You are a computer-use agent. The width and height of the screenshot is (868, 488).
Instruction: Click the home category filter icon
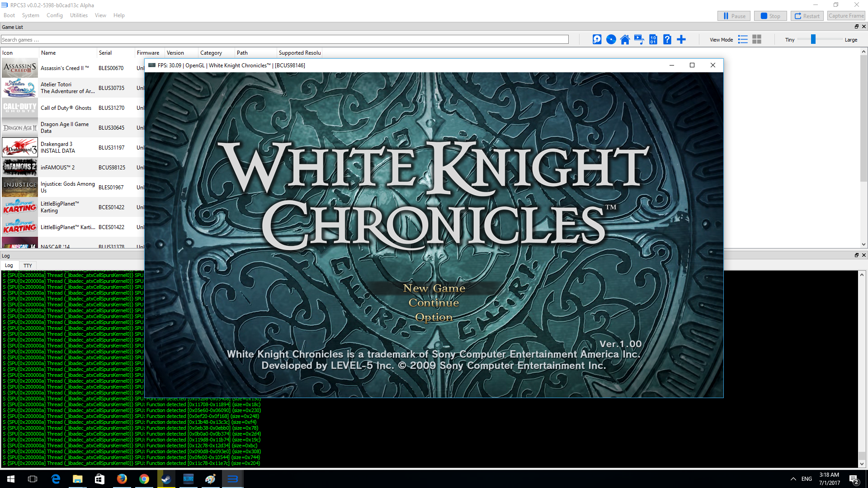point(625,40)
